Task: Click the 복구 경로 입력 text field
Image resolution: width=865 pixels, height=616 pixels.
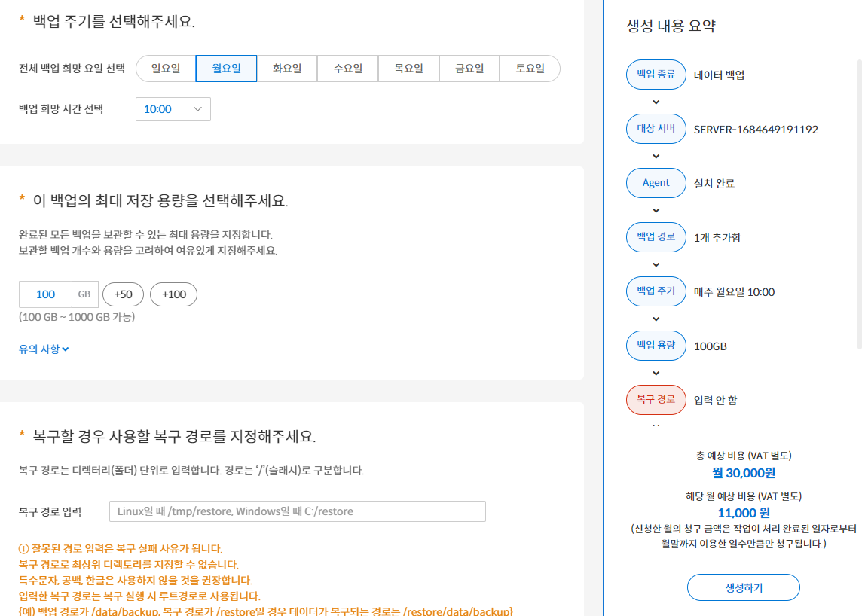Action: pos(298,511)
